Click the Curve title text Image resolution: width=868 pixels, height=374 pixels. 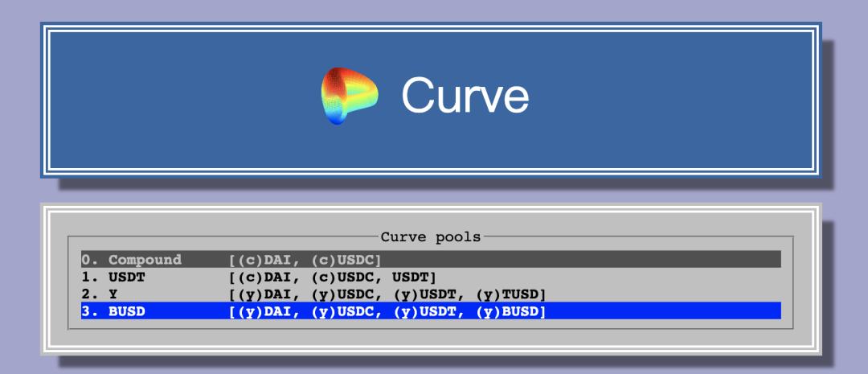pyautogui.click(x=465, y=96)
